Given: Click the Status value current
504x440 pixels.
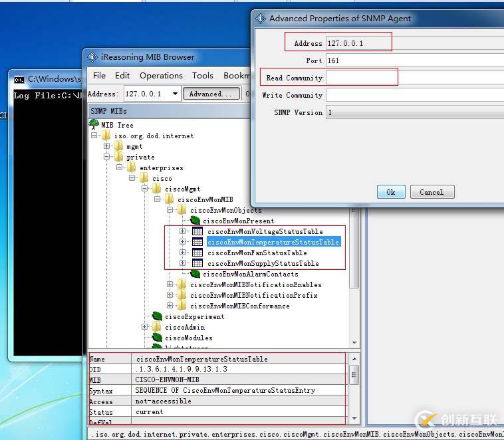Looking at the screenshot, I should 149,411.
